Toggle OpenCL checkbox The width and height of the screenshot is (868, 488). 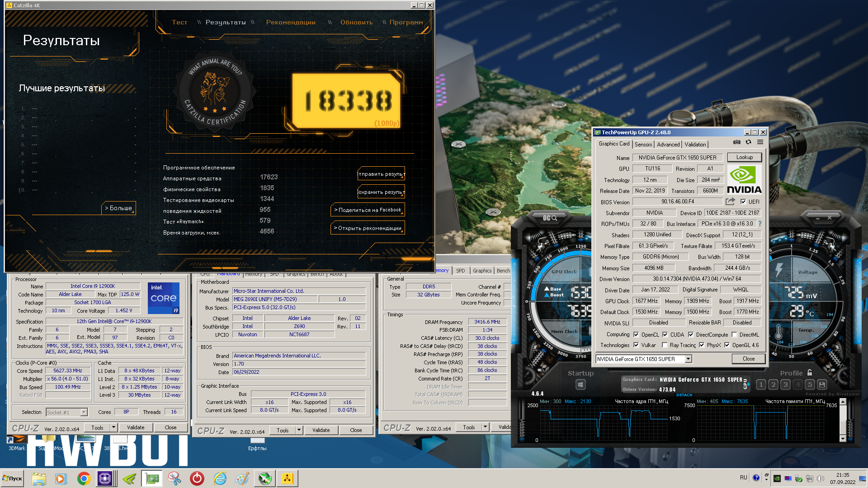(x=636, y=335)
